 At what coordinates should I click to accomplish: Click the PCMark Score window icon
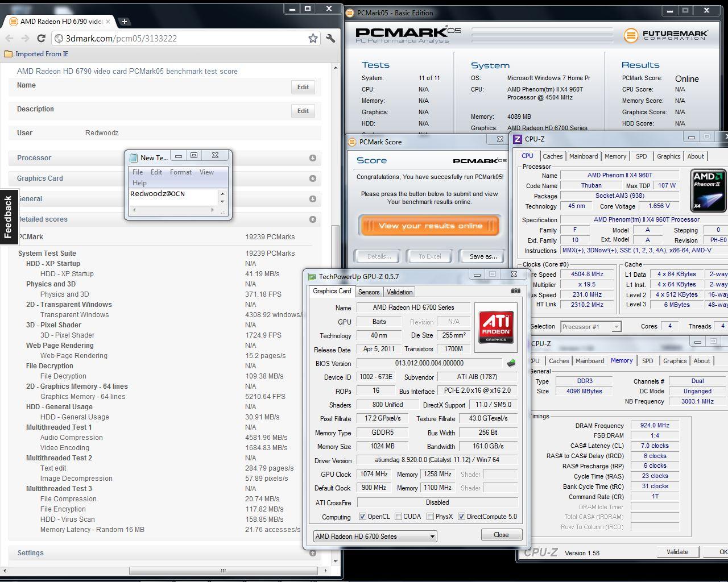coord(352,142)
